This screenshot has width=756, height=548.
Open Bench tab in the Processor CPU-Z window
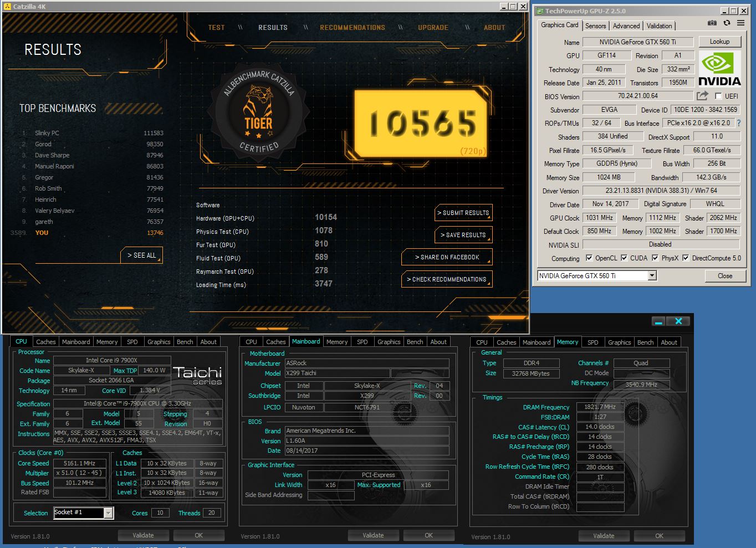pos(185,342)
